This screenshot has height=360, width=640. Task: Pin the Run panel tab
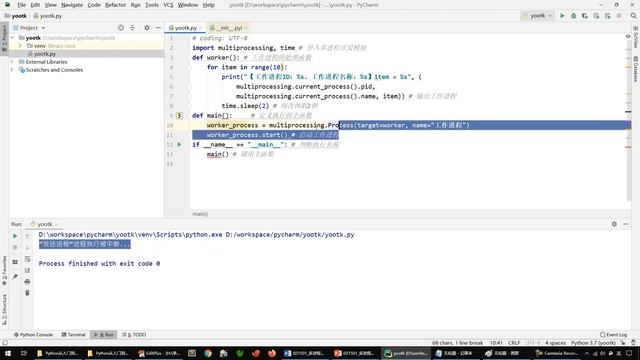pyautogui.click(x=15, y=277)
